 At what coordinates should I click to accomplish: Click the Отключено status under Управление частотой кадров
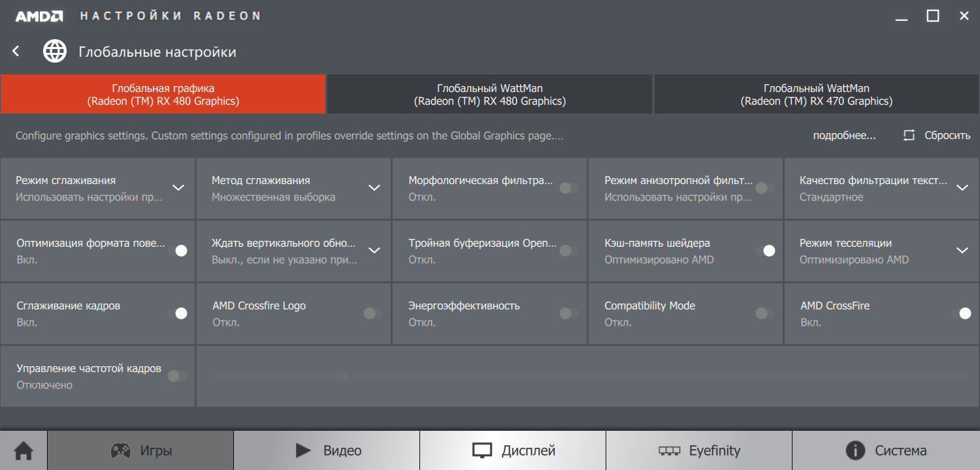click(x=44, y=385)
